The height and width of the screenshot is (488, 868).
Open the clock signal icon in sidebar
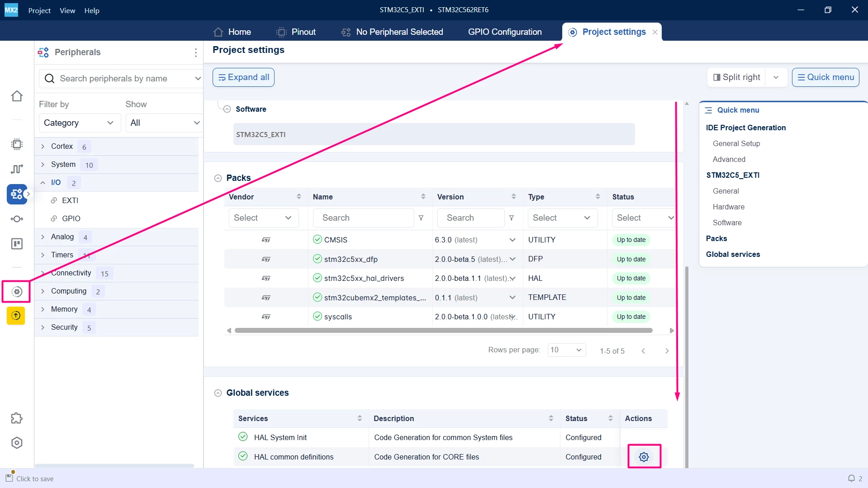click(x=17, y=169)
